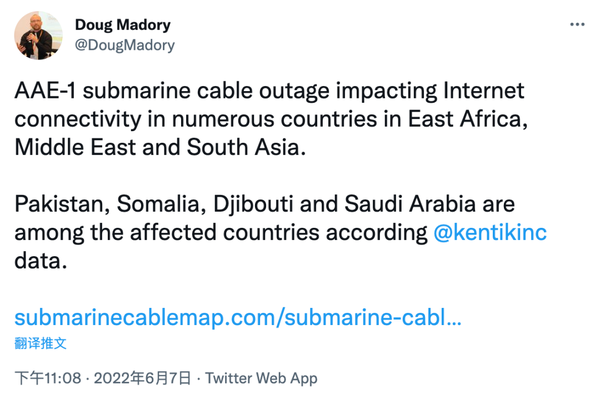Click the words "affected countries according"
Viewport: 600px width, 399px height.
tap(279, 233)
